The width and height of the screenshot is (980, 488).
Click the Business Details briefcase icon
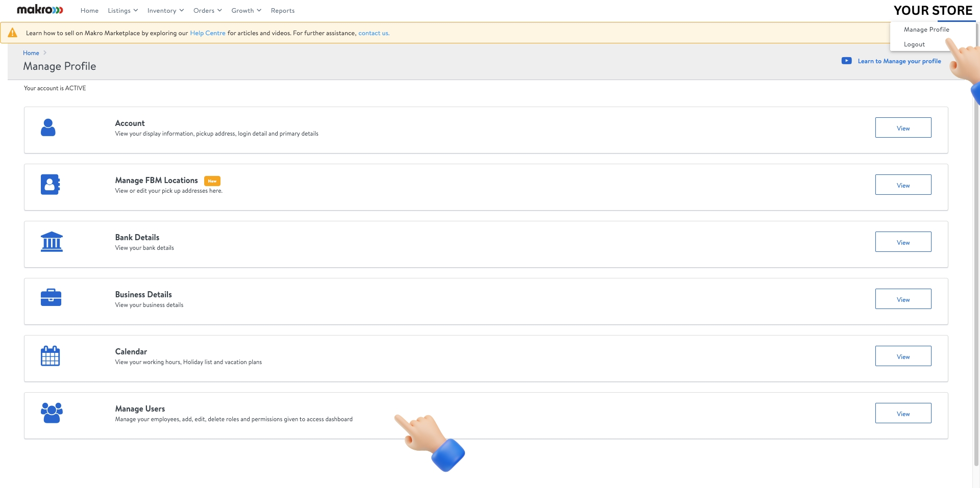tap(51, 298)
